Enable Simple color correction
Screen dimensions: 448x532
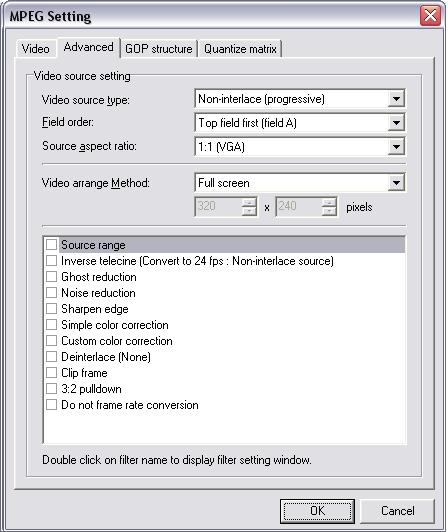coord(52,324)
